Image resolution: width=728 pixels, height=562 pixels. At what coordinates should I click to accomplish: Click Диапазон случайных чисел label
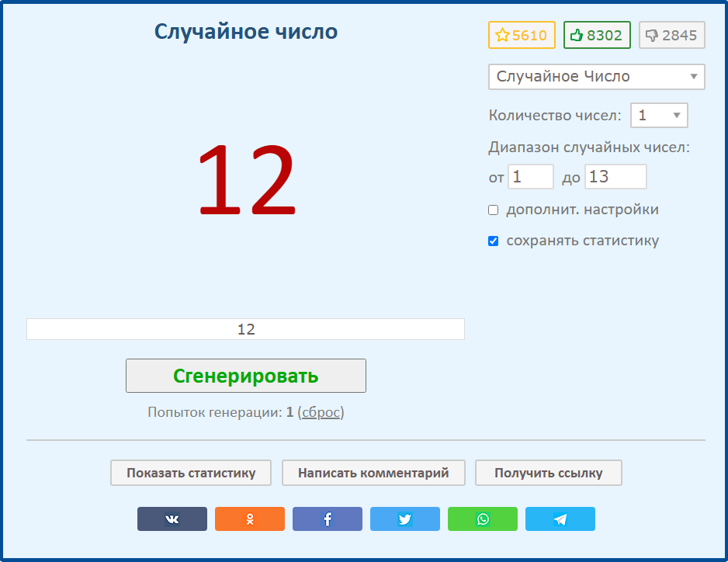(589, 147)
